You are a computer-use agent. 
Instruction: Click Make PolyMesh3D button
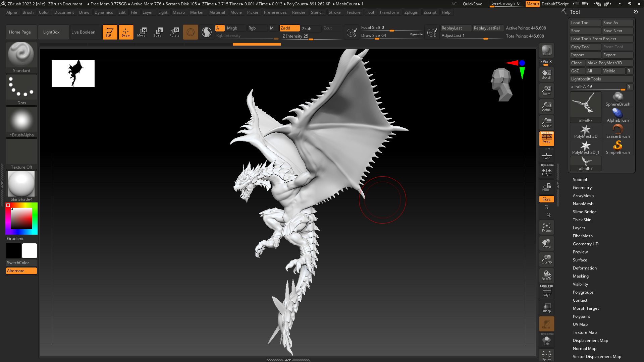(x=609, y=63)
